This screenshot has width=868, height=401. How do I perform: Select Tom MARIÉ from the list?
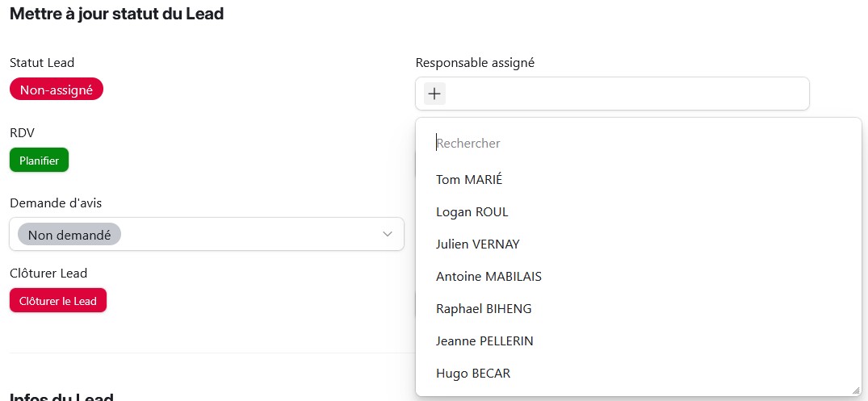(469, 179)
